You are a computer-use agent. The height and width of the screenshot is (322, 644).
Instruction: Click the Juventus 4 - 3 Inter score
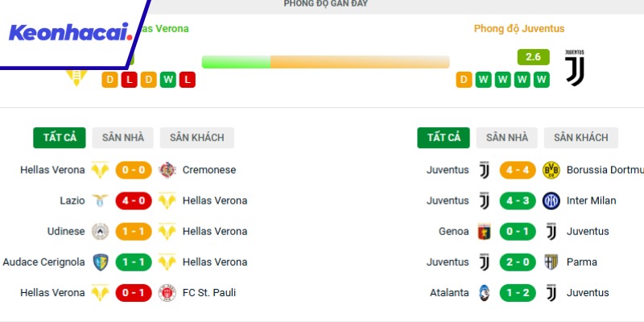(x=518, y=200)
